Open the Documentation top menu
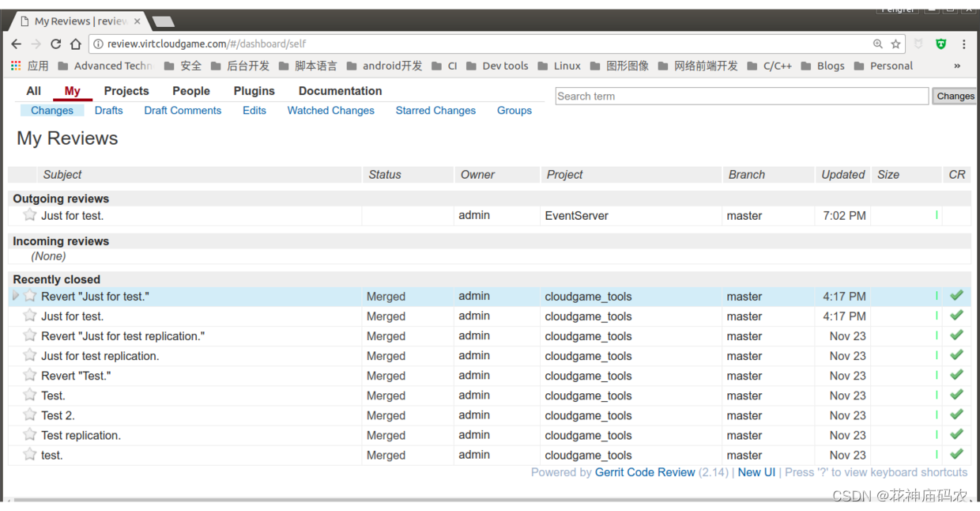The width and height of the screenshot is (980, 511). coord(340,91)
